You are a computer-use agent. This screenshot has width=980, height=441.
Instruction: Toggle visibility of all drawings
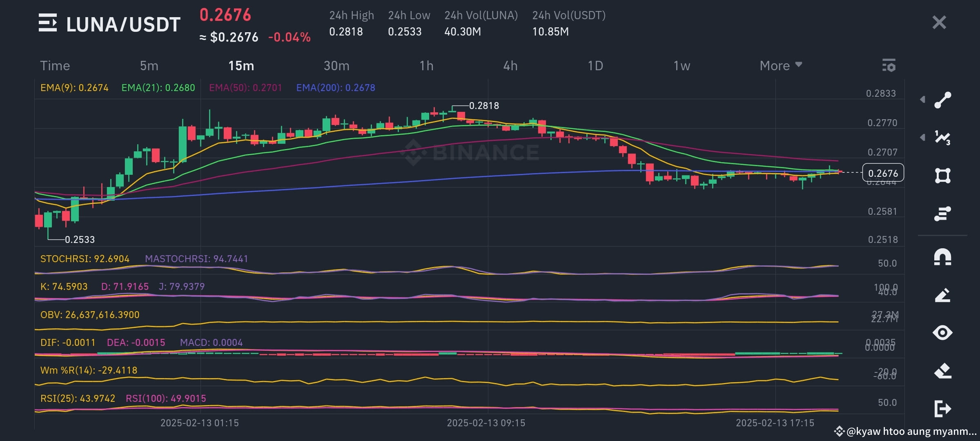click(943, 333)
